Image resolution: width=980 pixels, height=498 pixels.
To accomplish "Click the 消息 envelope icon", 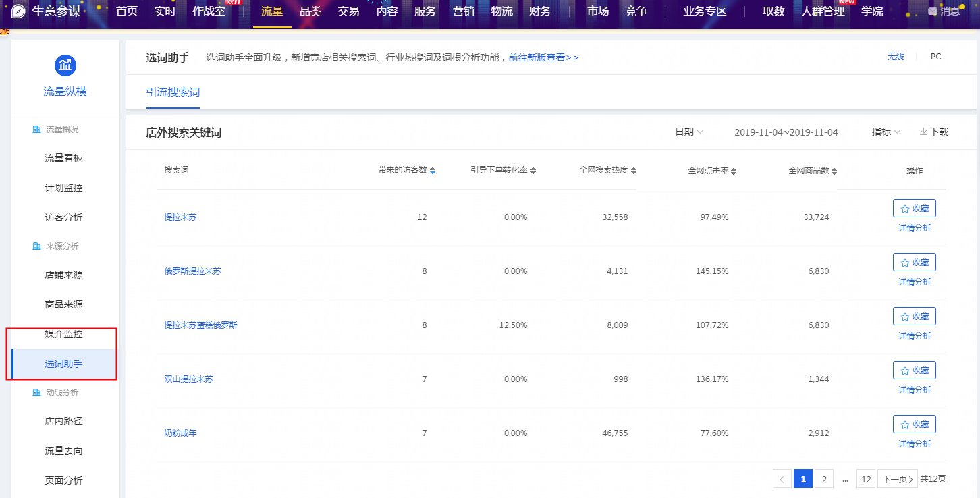I will coord(933,11).
